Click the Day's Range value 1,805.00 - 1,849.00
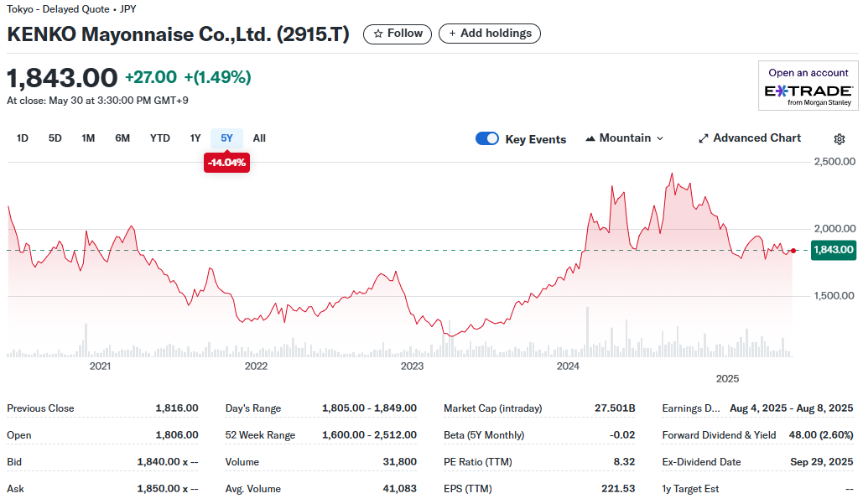 [369, 408]
